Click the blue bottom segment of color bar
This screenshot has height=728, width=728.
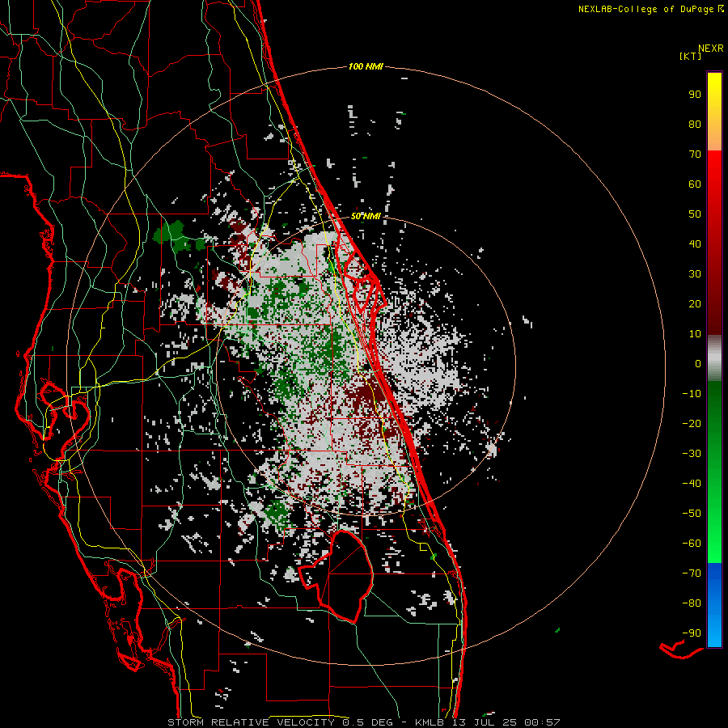pyautogui.click(x=714, y=605)
